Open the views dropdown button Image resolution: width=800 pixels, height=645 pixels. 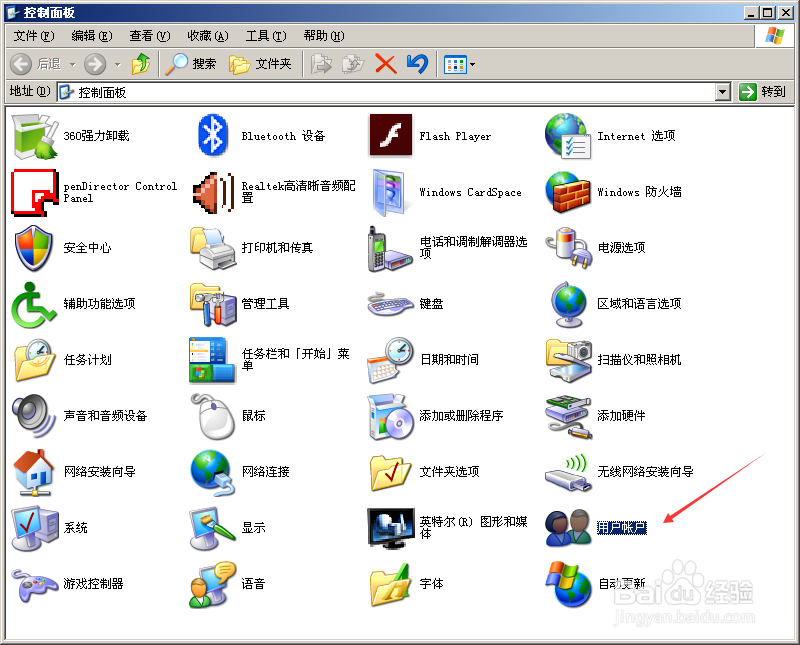[x=459, y=64]
